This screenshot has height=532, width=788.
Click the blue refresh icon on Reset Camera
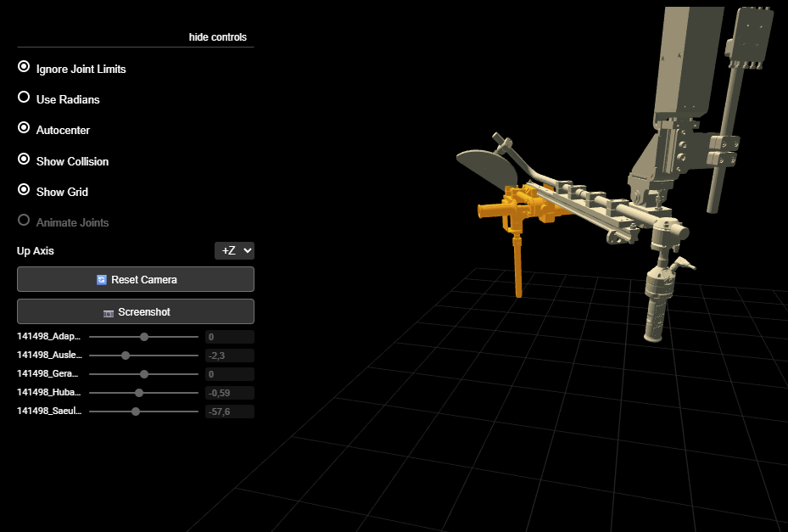[x=102, y=279]
